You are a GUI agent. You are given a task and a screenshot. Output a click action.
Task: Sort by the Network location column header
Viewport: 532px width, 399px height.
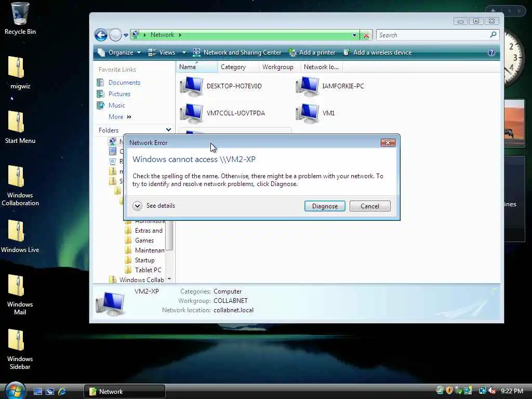click(321, 67)
